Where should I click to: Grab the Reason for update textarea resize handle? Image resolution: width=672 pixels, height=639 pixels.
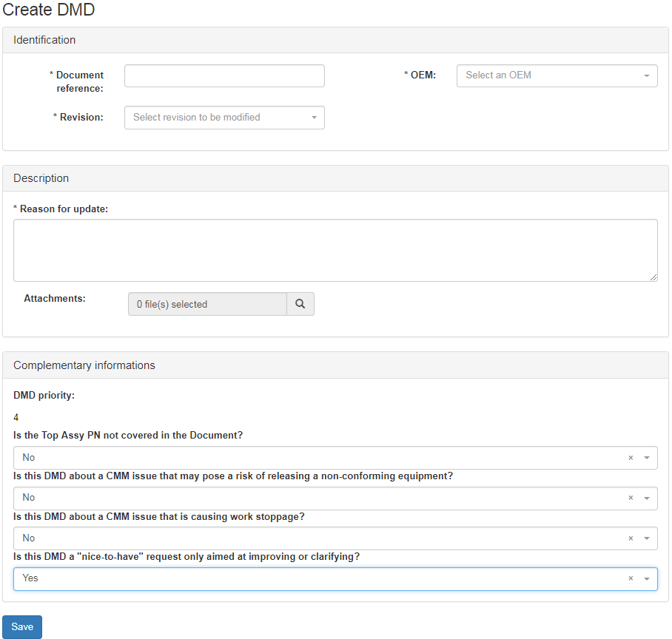click(x=653, y=277)
